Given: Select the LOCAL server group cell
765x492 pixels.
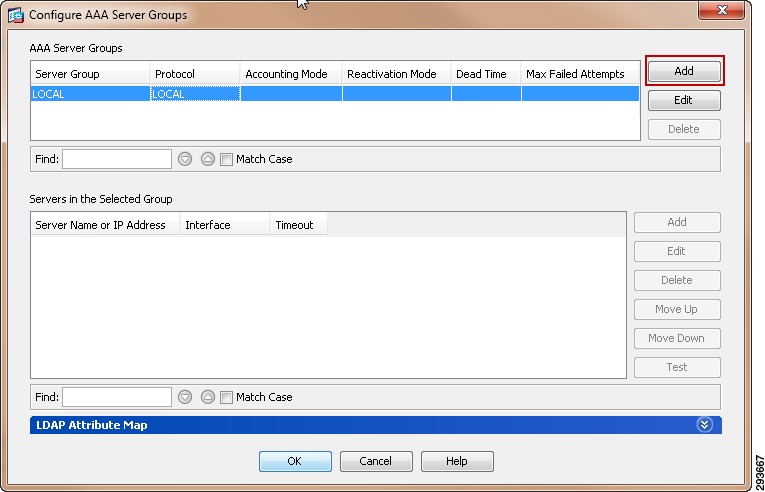Looking at the screenshot, I should (90, 94).
